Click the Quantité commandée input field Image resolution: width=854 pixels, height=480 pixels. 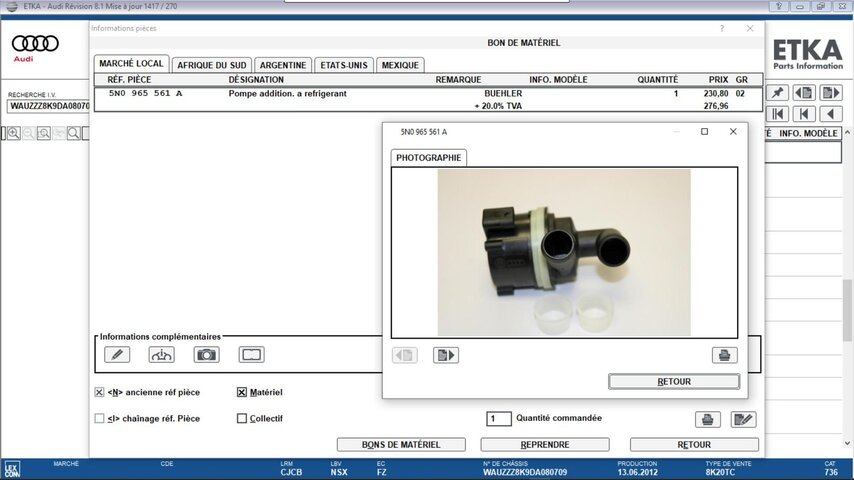tap(499, 418)
